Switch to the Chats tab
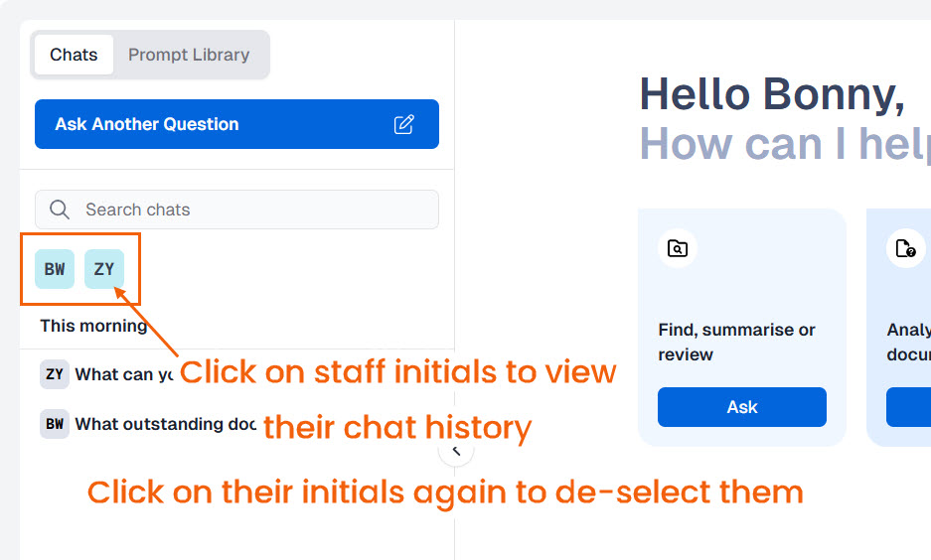This screenshot has height=560, width=931. [x=74, y=55]
